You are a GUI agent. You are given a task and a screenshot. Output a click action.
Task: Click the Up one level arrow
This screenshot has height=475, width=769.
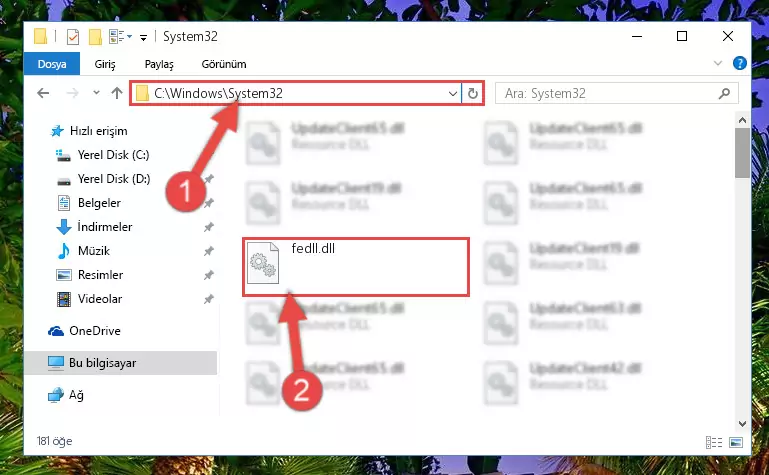click(x=117, y=93)
